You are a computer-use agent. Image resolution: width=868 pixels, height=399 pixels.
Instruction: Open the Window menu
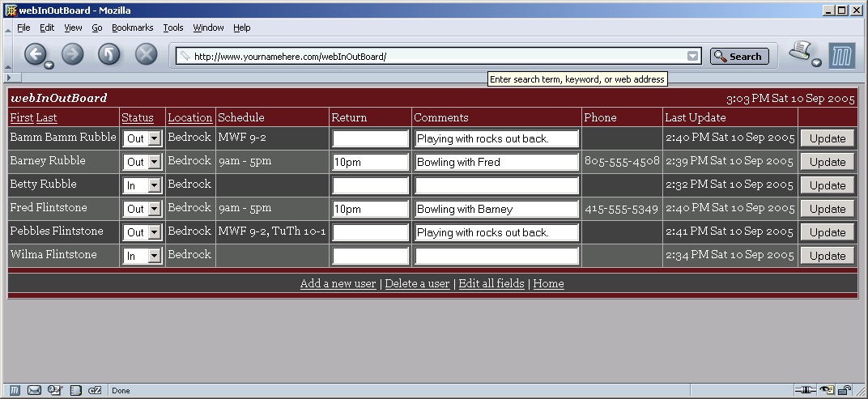tap(208, 28)
